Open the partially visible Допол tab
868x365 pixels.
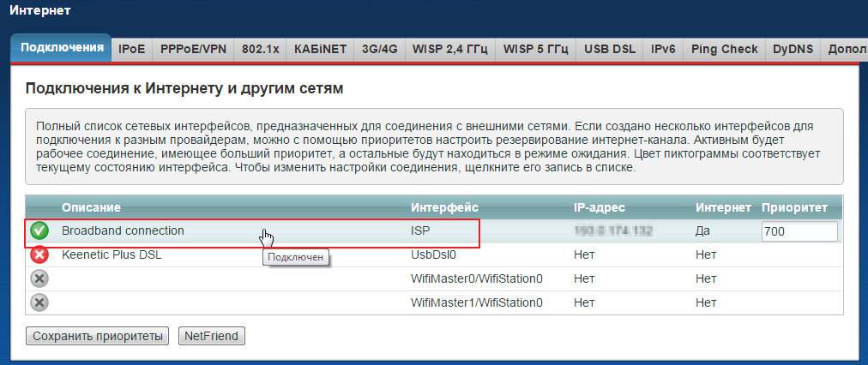point(844,49)
